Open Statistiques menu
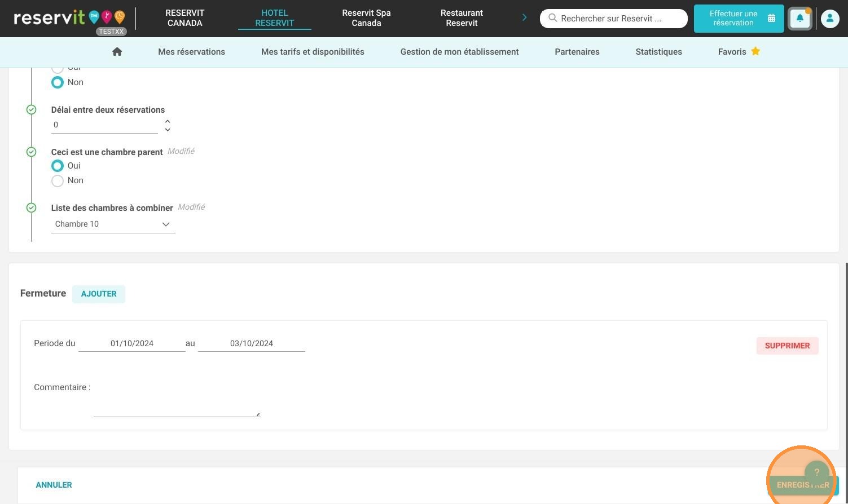 658,52
